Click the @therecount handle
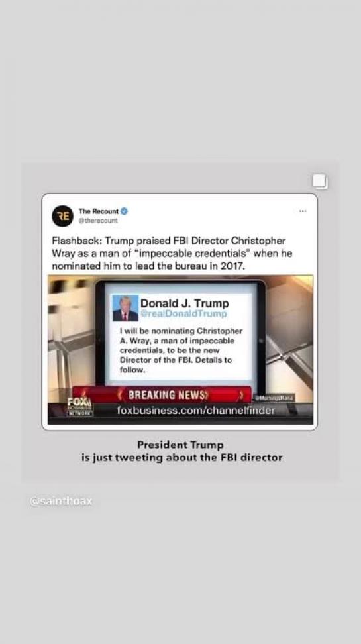 pos(98,221)
